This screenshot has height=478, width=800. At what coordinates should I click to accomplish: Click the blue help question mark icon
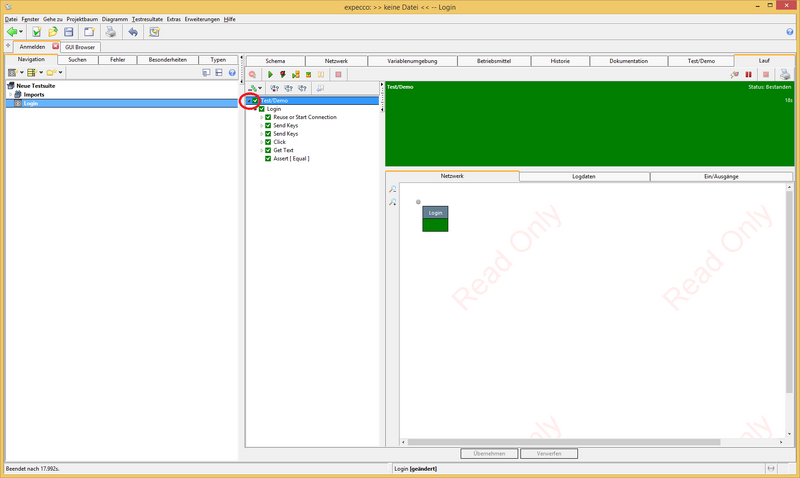[232, 73]
